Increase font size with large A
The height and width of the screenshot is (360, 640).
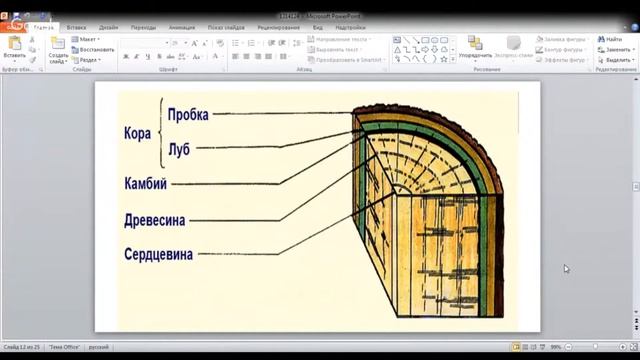pyautogui.click(x=195, y=43)
